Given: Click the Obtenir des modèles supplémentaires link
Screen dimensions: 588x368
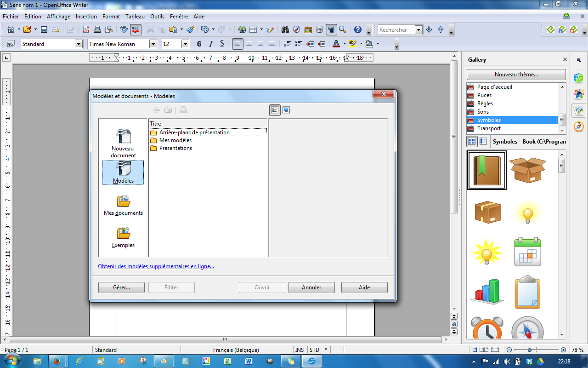Looking at the screenshot, I should [x=156, y=266].
